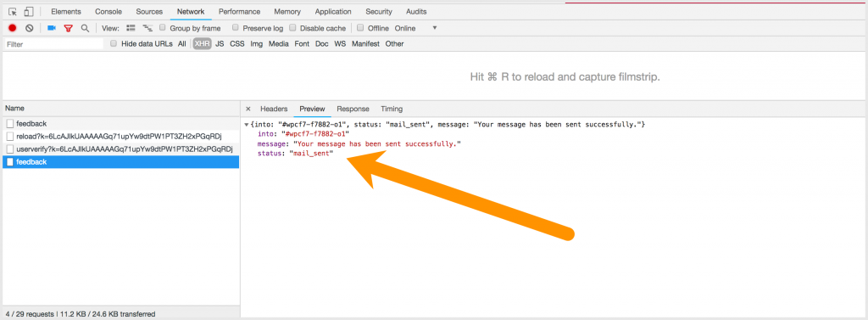The image size is (868, 320).
Task: Show the request Headers tab
Action: point(274,109)
